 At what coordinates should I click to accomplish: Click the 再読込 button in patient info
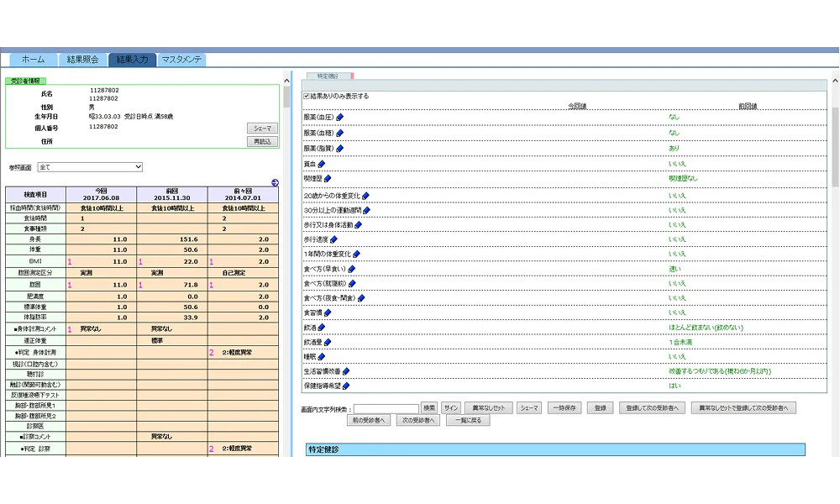click(262, 141)
